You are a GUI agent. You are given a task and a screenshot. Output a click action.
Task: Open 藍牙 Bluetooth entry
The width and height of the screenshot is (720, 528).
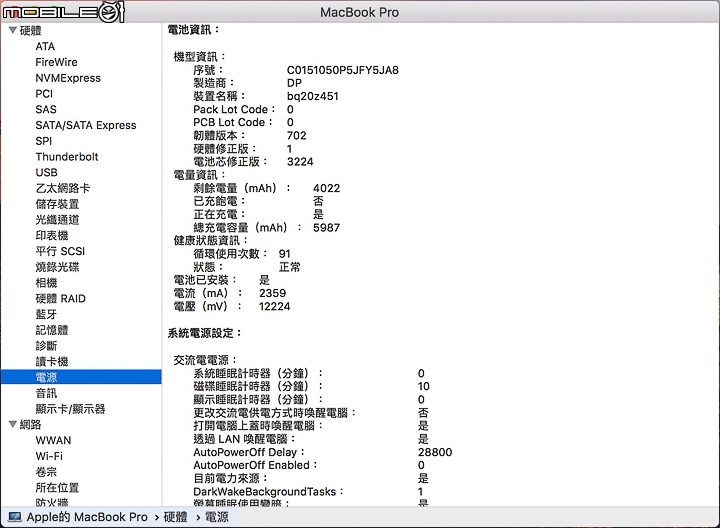pos(46,314)
